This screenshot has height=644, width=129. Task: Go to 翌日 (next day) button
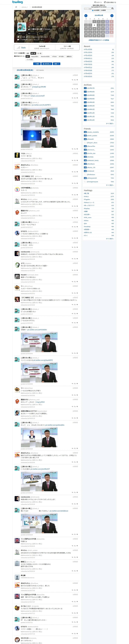pos(37,64)
